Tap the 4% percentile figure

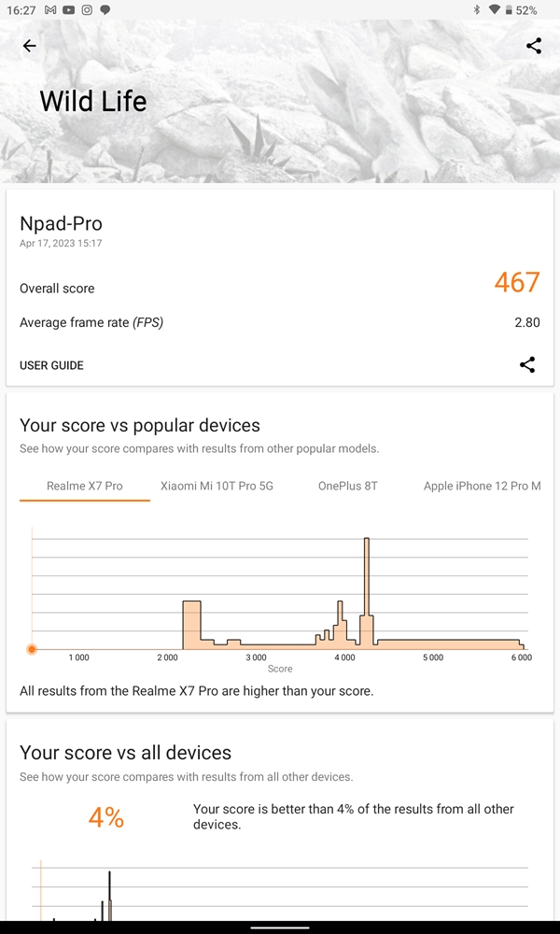tap(105, 818)
